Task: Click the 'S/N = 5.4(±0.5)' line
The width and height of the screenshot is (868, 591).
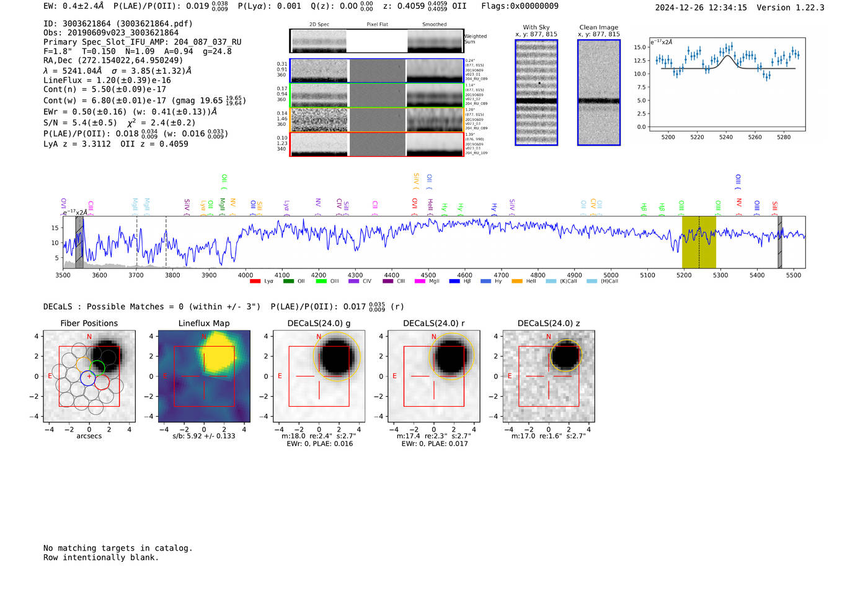Action: click(x=120, y=122)
